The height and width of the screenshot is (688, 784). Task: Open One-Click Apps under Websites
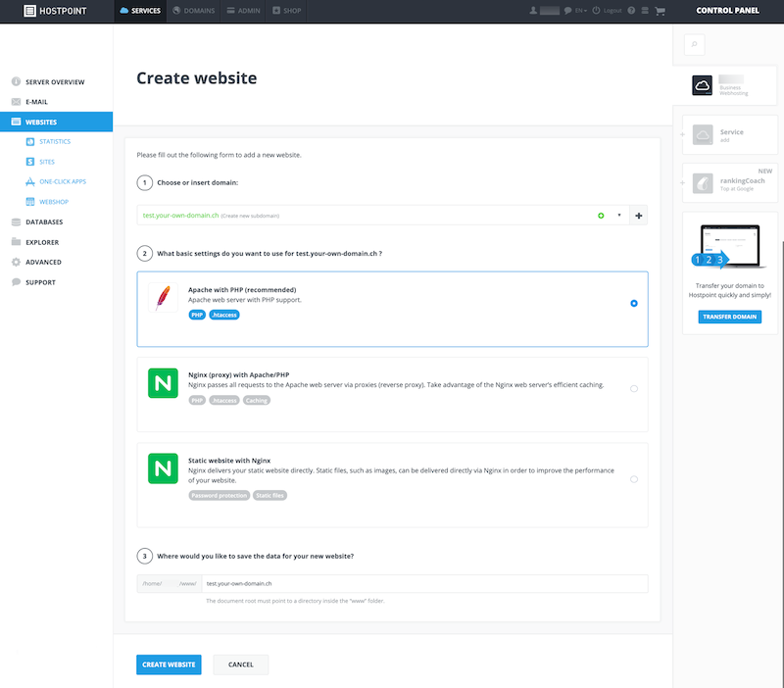56,181
